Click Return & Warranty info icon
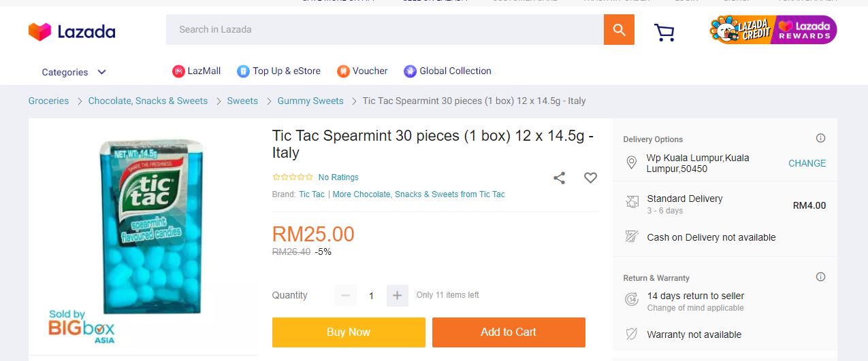The width and height of the screenshot is (868, 361). click(820, 277)
